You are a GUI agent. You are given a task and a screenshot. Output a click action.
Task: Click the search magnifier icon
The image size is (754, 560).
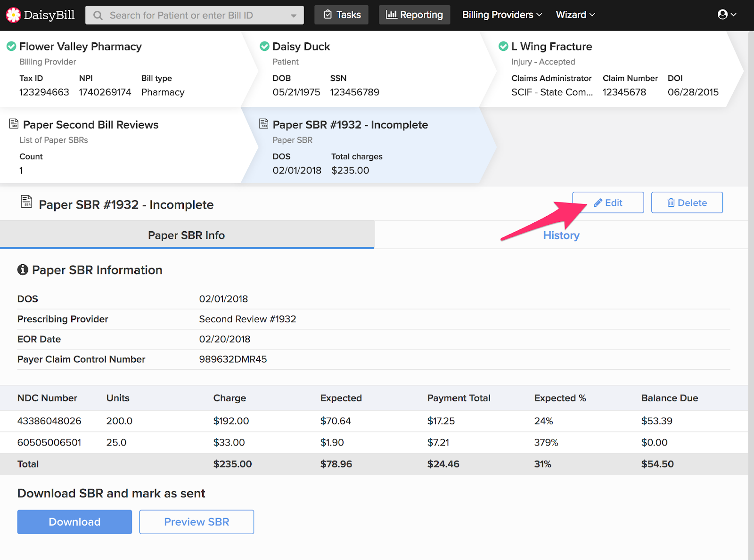click(98, 16)
